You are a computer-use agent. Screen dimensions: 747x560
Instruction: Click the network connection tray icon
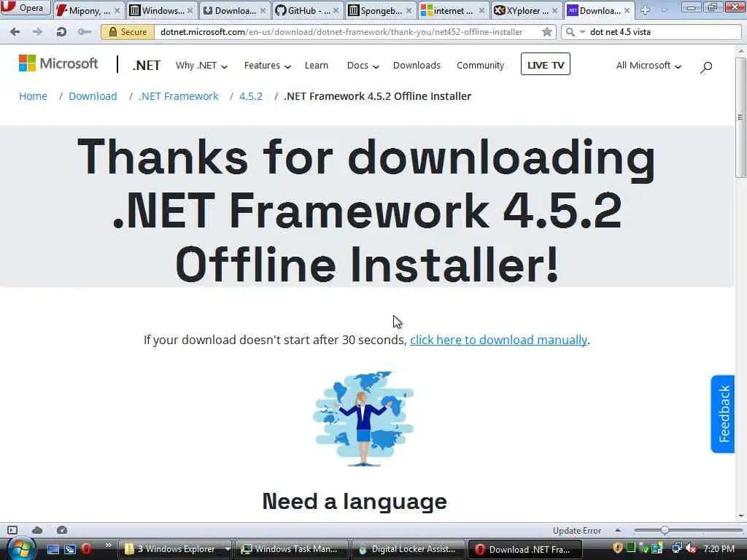tap(676, 548)
